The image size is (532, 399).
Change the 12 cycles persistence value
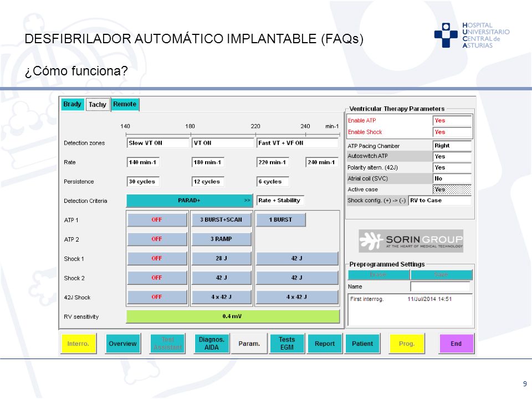(208, 182)
